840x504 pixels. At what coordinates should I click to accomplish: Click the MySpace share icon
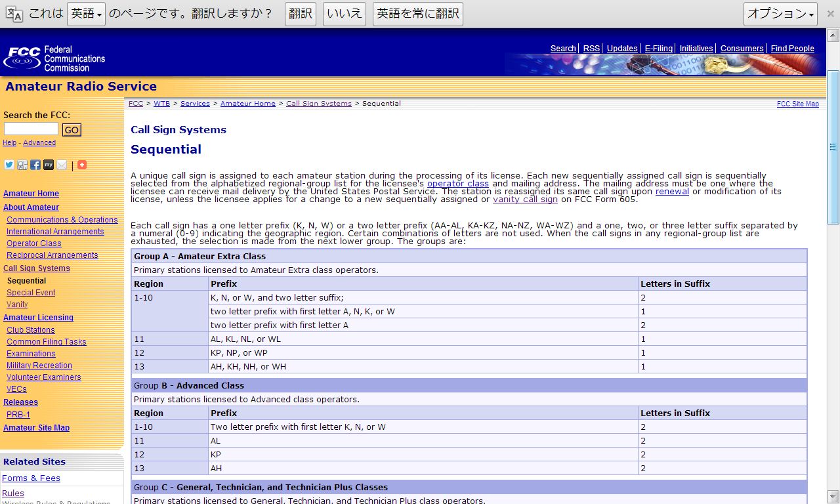coord(49,165)
